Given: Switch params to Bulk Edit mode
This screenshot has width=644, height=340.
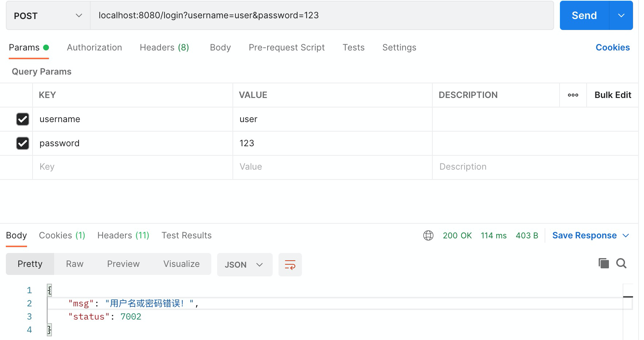Looking at the screenshot, I should point(613,95).
